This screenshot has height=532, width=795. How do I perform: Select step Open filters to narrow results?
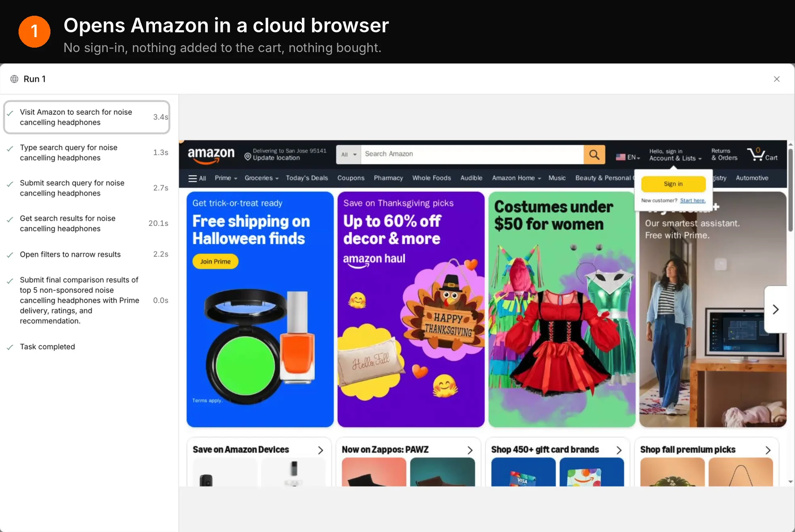[x=87, y=254]
